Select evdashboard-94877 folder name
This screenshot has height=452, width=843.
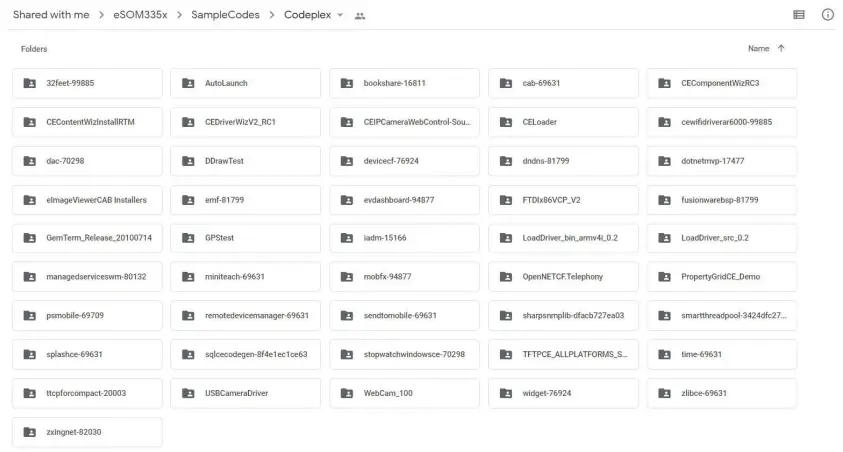pos(399,200)
